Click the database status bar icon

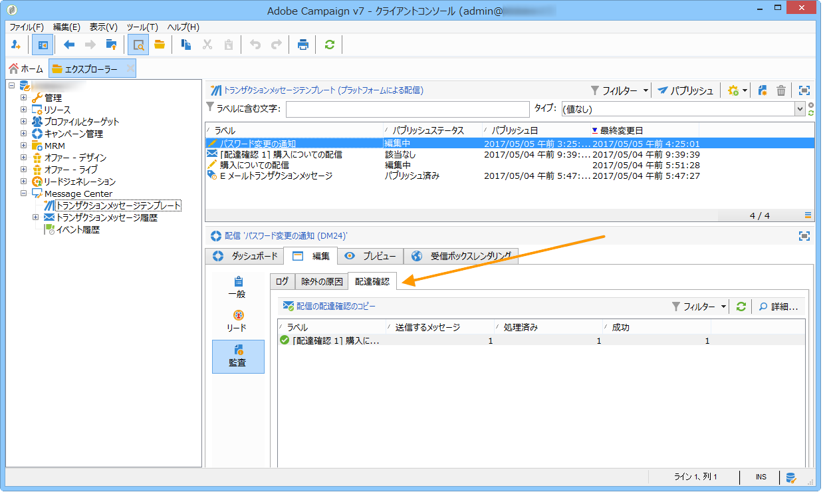pos(790,477)
